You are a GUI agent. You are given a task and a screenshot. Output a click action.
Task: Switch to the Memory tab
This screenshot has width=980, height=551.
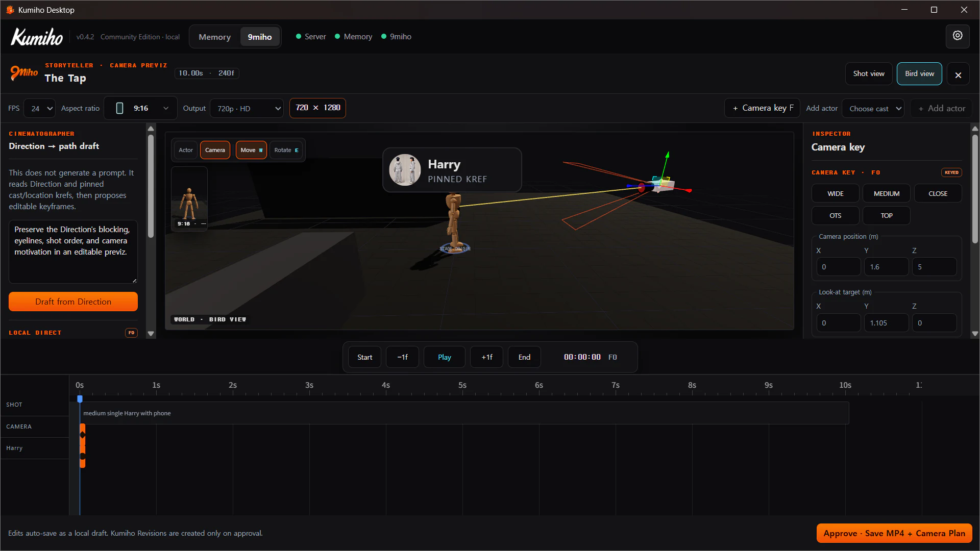[214, 37]
